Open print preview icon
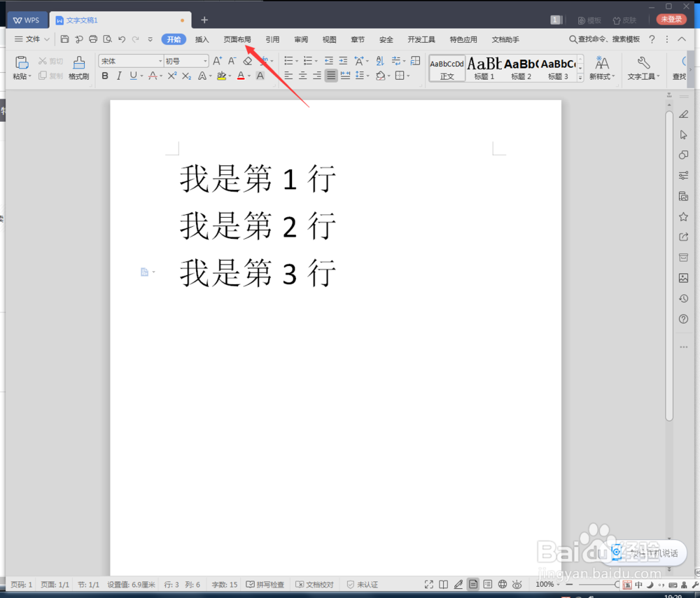Viewport: 700px width, 598px height. click(x=107, y=39)
